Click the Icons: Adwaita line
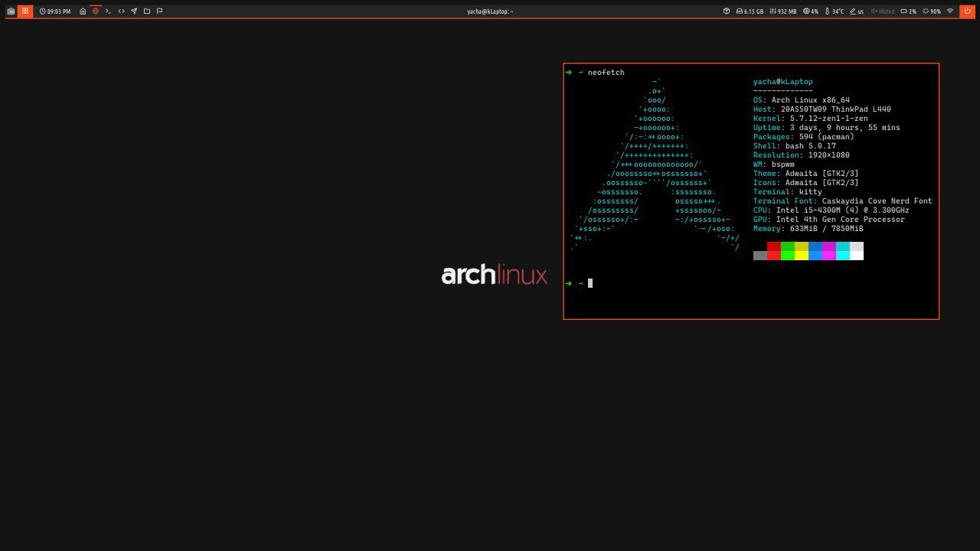The image size is (980, 551). [805, 183]
